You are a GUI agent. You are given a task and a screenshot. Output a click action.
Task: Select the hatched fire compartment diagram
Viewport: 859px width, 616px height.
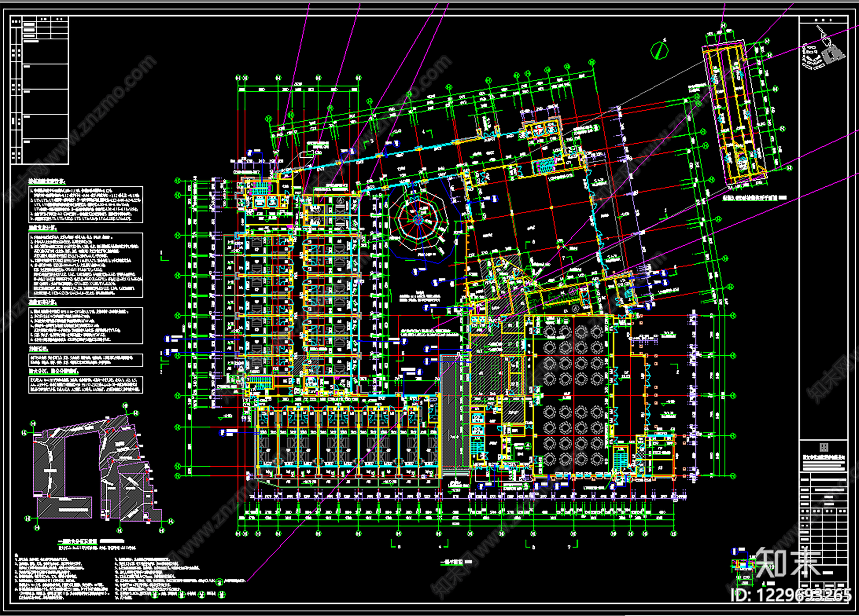[x=98, y=468]
